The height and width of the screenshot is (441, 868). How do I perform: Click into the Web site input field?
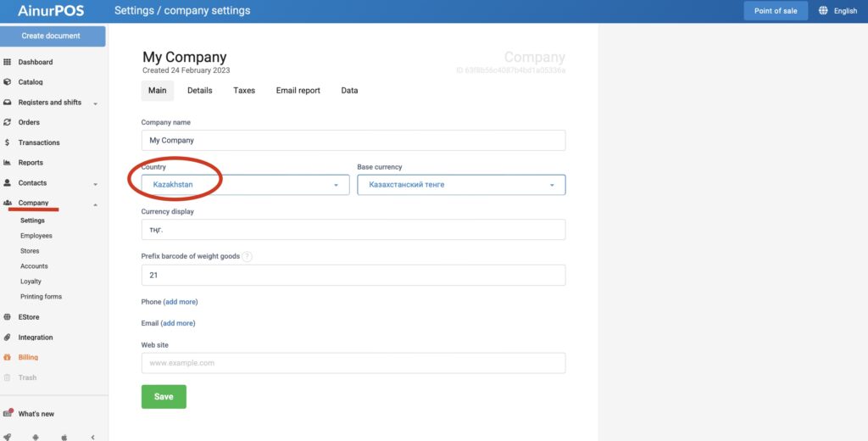point(353,363)
